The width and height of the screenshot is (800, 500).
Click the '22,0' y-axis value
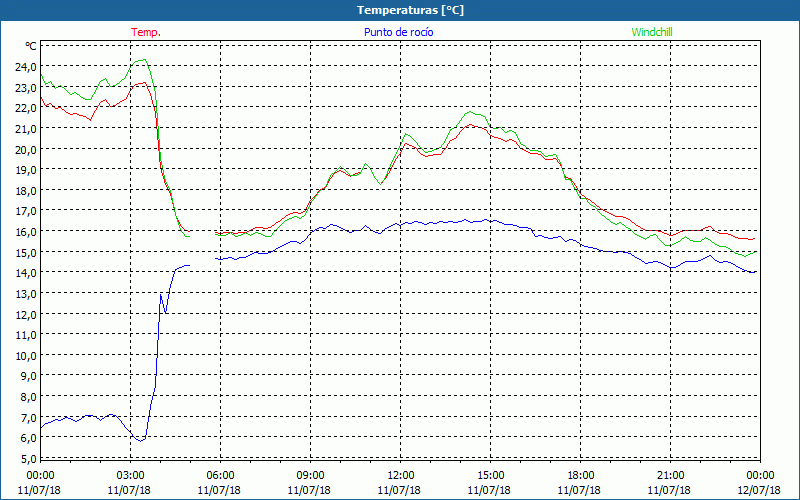click(27, 108)
